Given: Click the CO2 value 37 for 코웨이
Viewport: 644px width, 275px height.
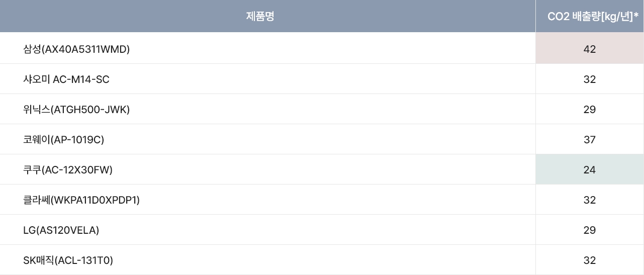Looking at the screenshot, I should click(590, 140).
